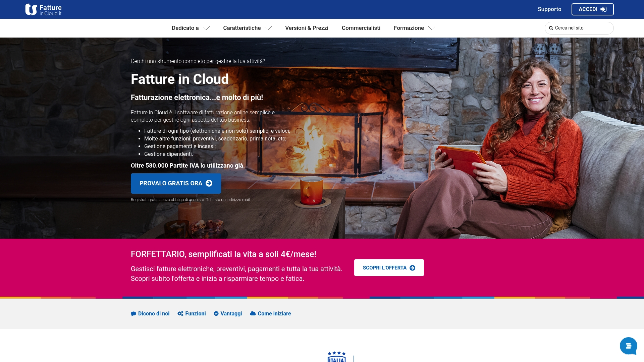Click the checkmark icon beside Vantaggi
Viewport: 644px width, 362px height.
point(216,314)
